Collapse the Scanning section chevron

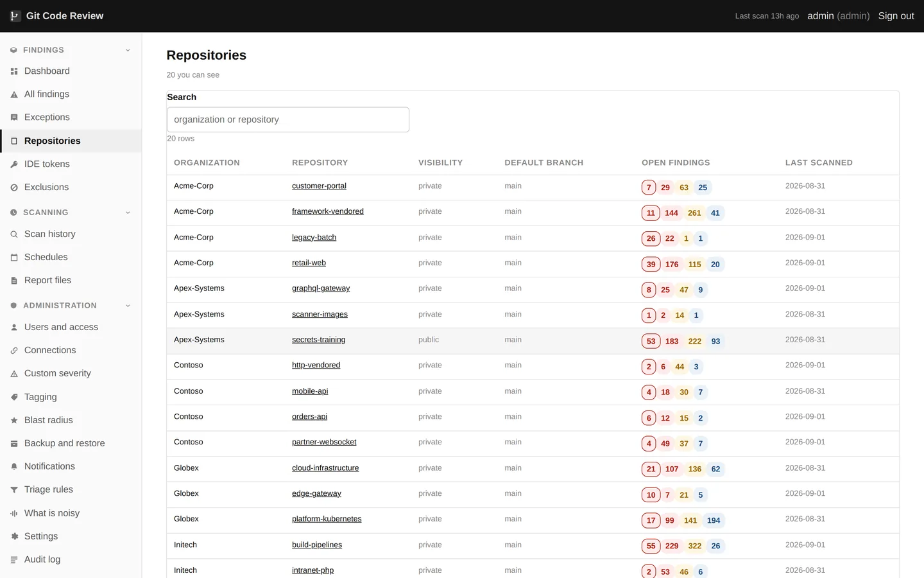pos(128,213)
